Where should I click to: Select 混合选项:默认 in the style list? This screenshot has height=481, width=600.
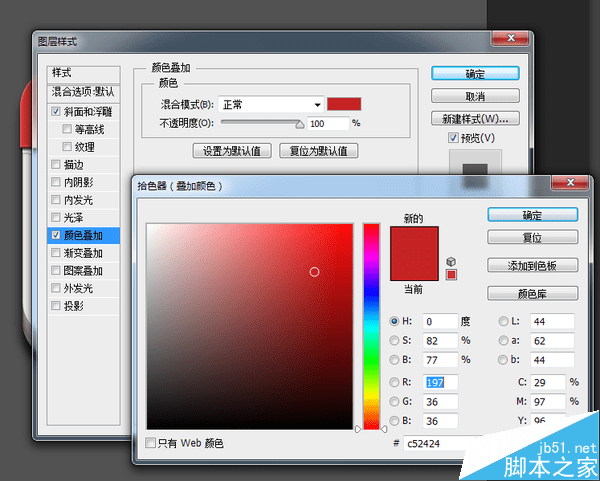point(84,92)
